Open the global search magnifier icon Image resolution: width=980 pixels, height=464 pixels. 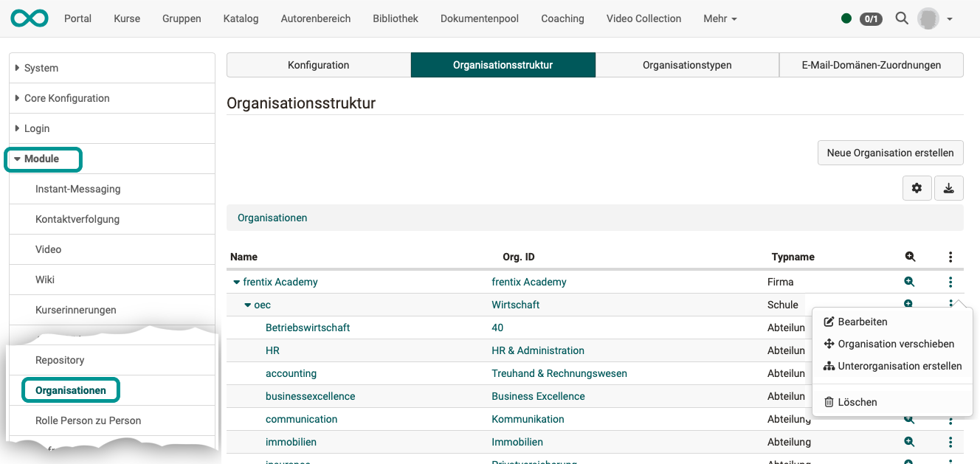tap(902, 18)
